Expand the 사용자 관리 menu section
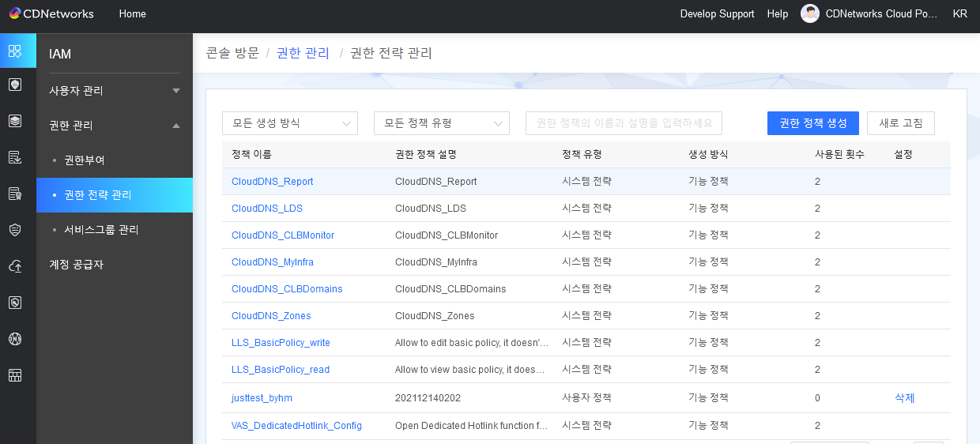Screen dimensions: 980x444 pos(115,91)
